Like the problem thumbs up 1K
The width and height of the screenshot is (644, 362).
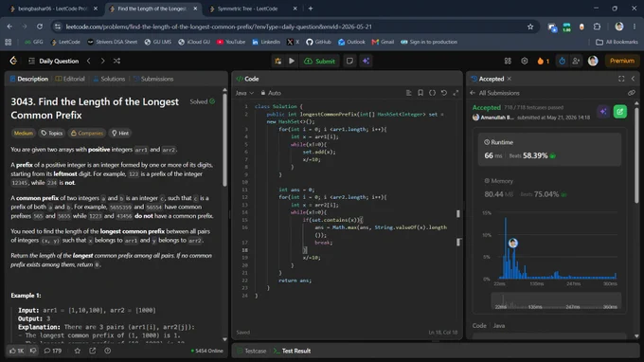[x=17, y=351]
